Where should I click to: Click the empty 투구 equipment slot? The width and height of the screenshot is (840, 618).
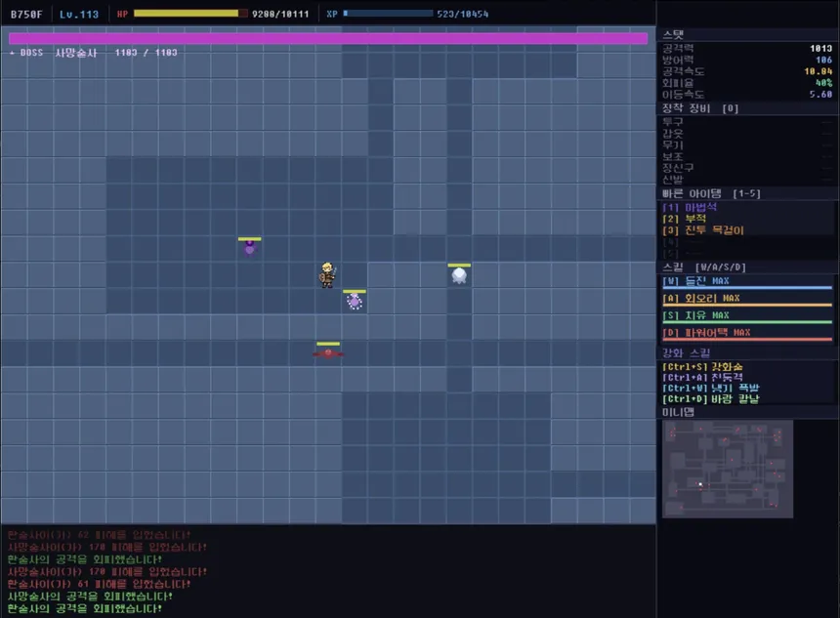[747, 122]
